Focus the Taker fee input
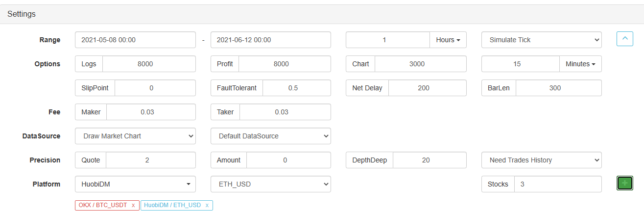 (285, 112)
